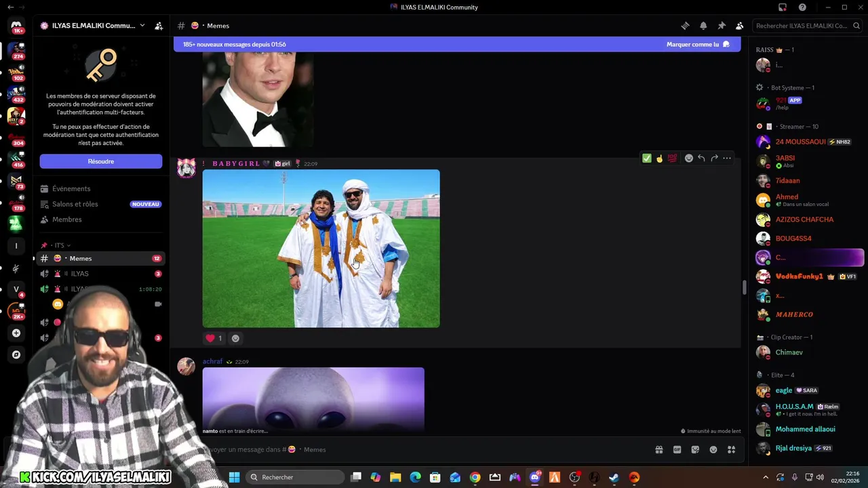
Task: Open Discord direct messages home icon
Action: [x=16, y=26]
